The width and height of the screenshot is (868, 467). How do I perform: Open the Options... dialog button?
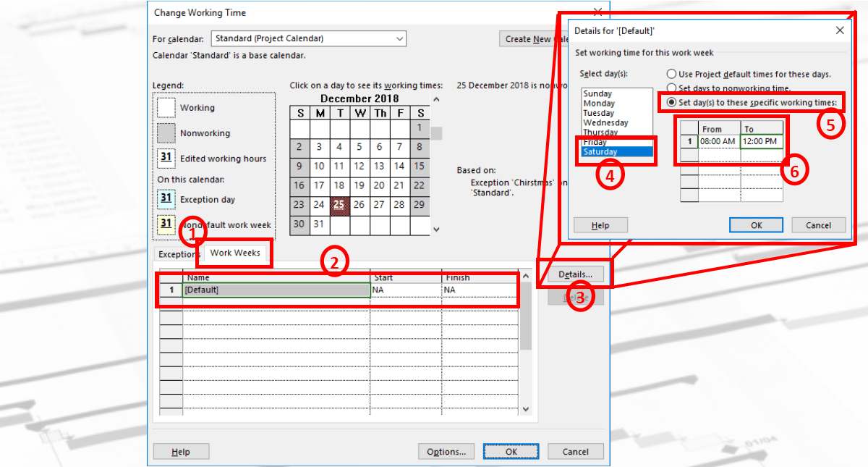(446, 452)
